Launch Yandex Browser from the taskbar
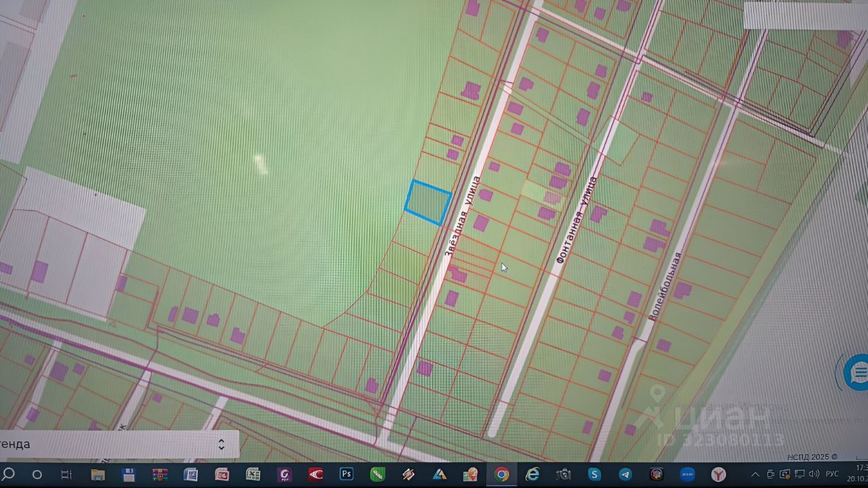 point(719,474)
